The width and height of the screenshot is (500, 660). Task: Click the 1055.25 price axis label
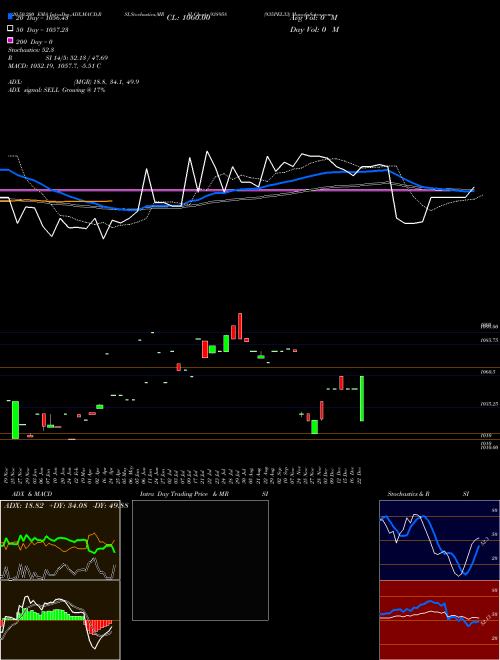(x=489, y=404)
